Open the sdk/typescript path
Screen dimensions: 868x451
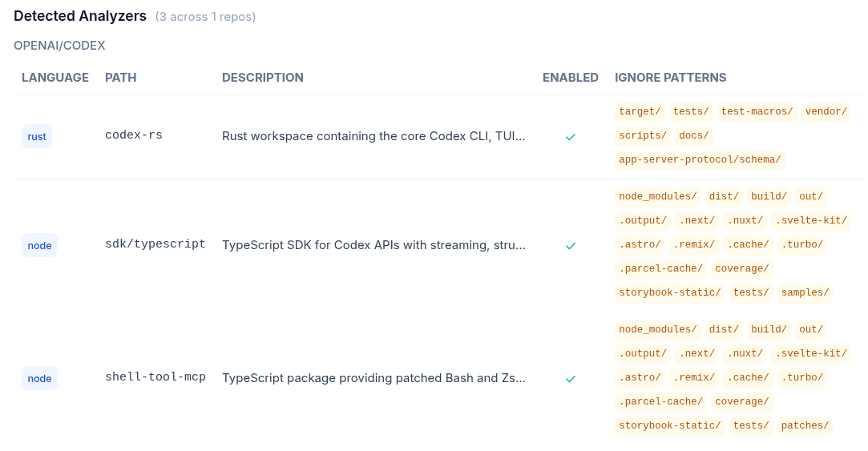[x=155, y=244]
